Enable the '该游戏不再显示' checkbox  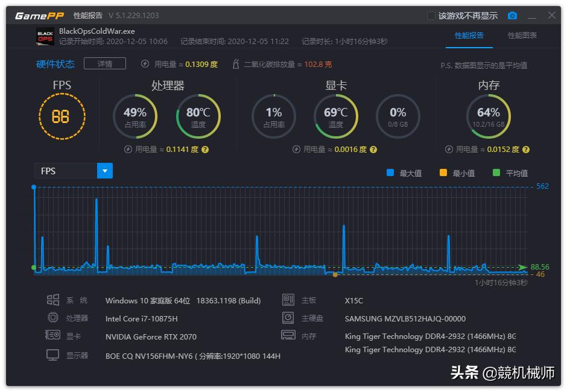point(431,16)
